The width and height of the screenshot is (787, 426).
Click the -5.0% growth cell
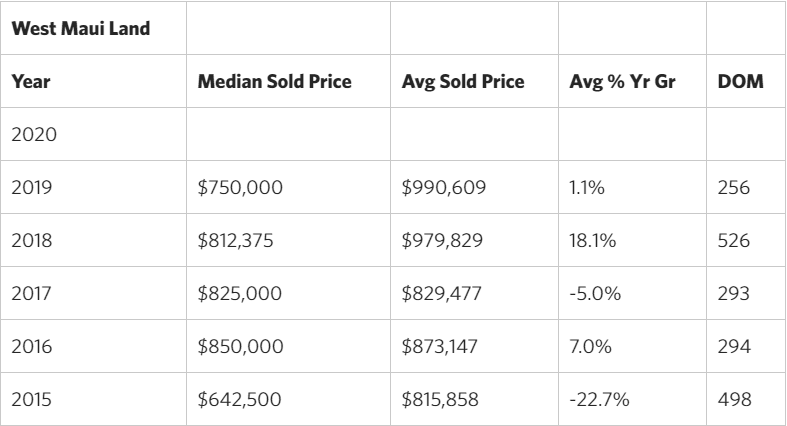point(589,293)
